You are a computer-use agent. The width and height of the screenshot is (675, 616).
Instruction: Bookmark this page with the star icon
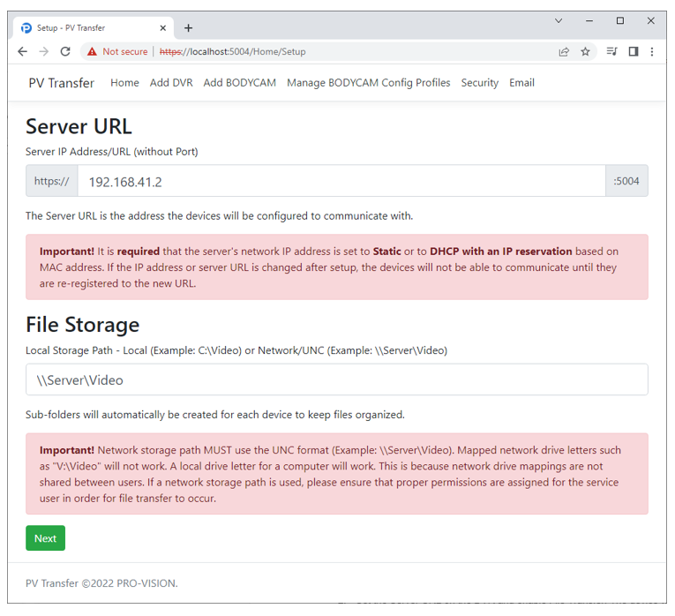pos(585,52)
